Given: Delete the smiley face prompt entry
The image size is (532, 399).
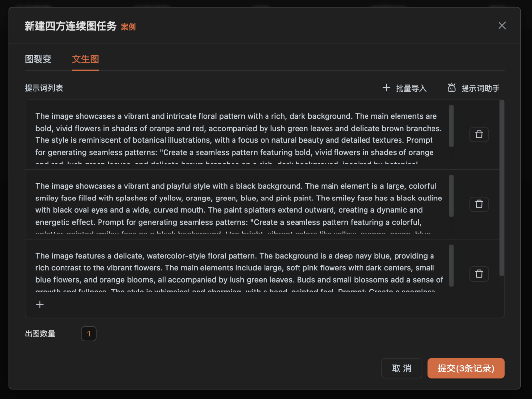Looking at the screenshot, I should (479, 204).
